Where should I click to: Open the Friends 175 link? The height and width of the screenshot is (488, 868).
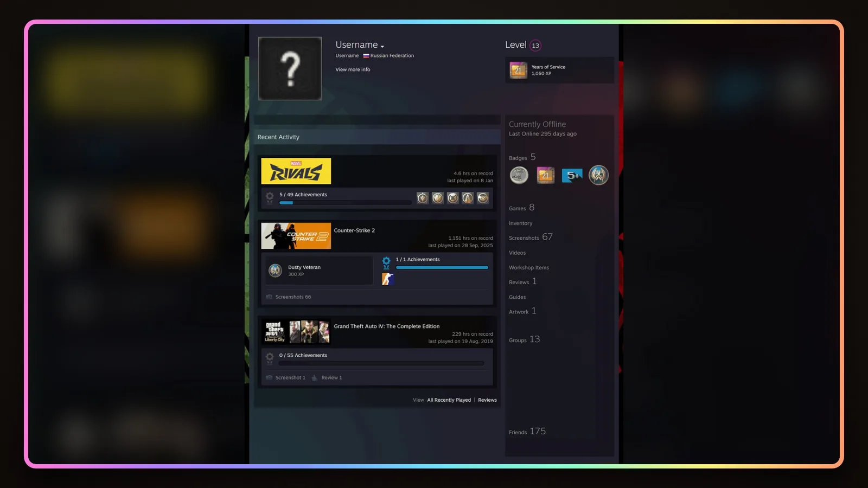click(527, 431)
